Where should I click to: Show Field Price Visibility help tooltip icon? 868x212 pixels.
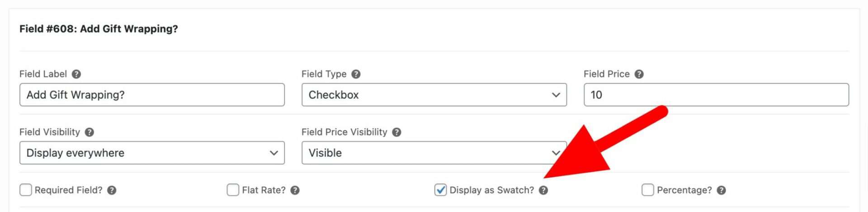click(396, 132)
